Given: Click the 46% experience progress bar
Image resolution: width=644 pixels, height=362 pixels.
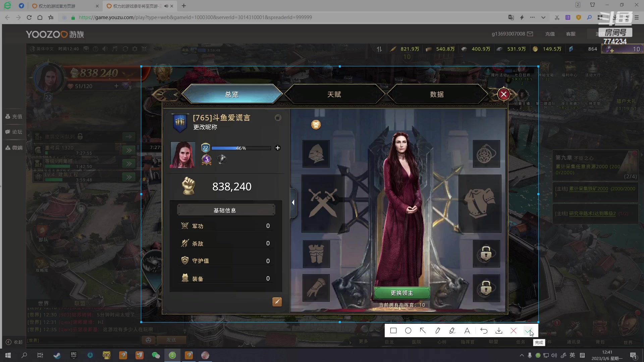Looking at the screenshot, I should 241,148.
